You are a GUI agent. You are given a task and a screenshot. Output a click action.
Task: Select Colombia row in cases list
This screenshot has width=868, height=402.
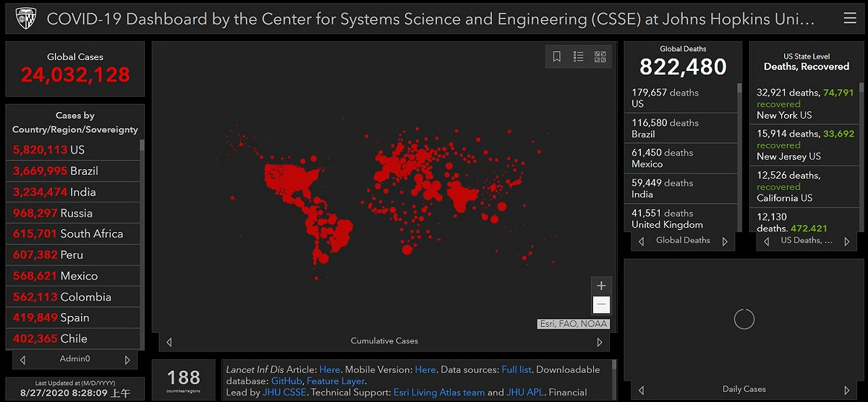(x=72, y=297)
